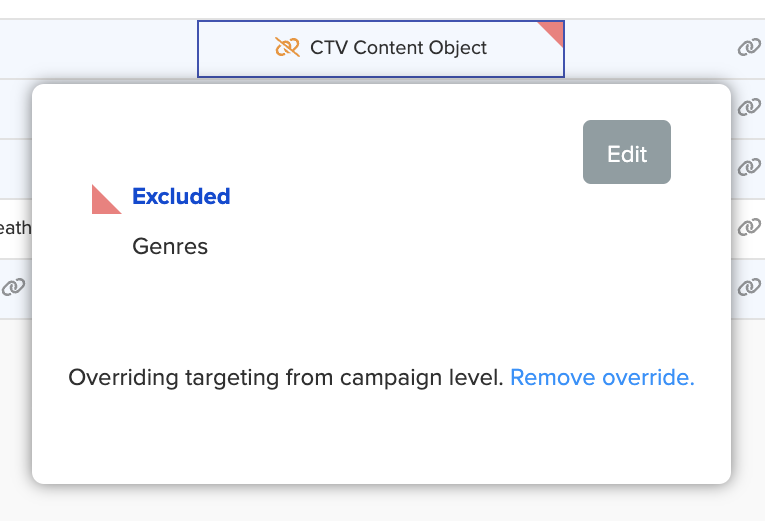Image resolution: width=765 pixels, height=521 pixels.
Task: Select the CTV Content Object cell label
Action: [x=398, y=48]
